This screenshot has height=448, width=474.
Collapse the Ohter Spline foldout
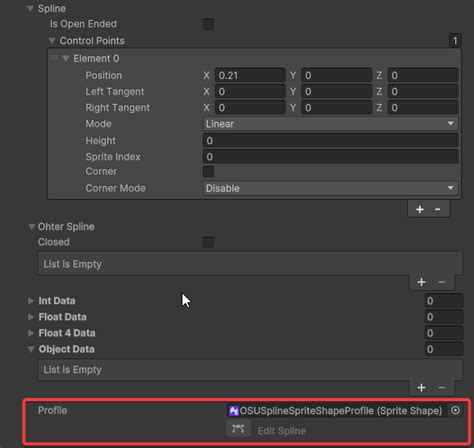[31, 227]
